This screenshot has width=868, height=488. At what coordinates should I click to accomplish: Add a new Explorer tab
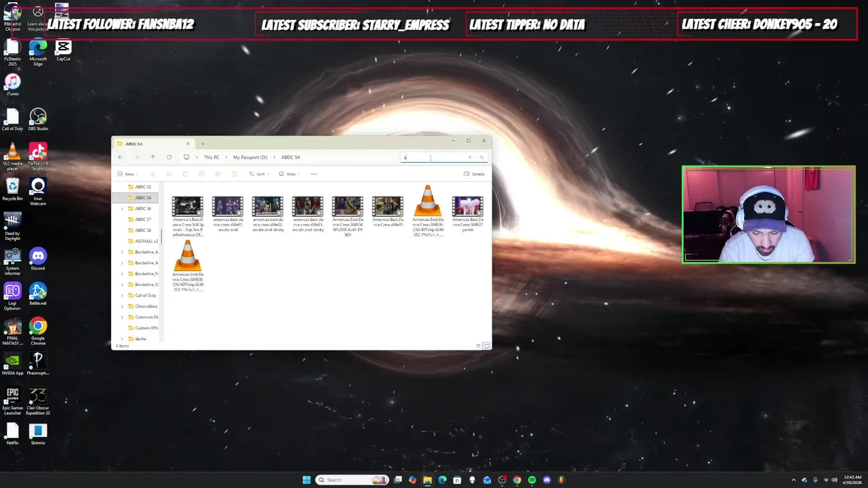(202, 144)
